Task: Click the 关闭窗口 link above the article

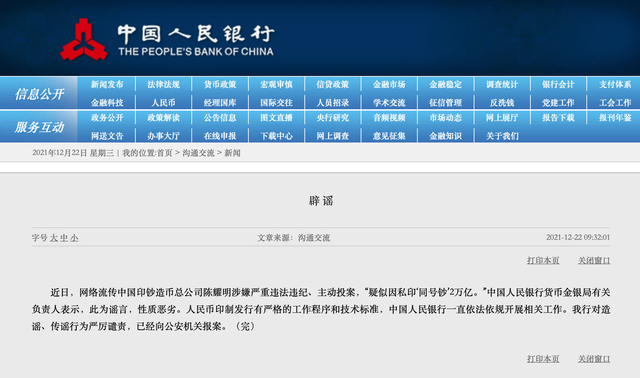Action: [594, 260]
